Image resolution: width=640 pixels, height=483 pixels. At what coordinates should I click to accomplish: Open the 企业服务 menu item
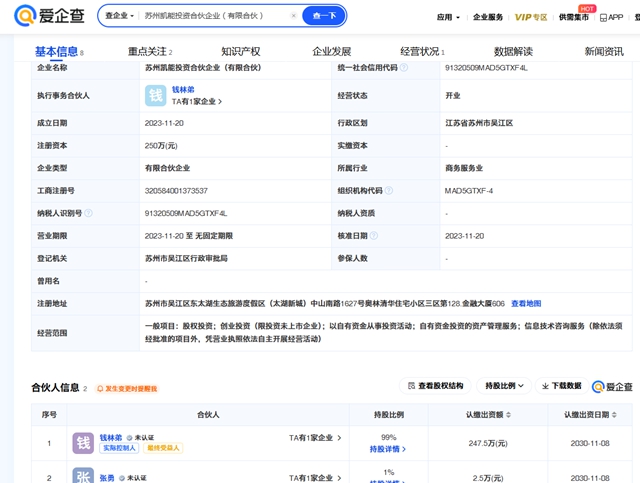(488, 17)
